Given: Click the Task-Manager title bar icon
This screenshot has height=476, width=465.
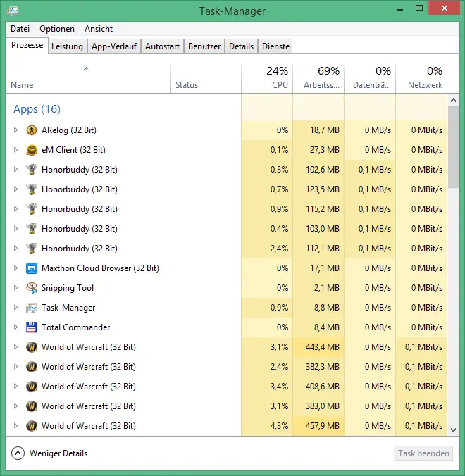Looking at the screenshot, I should 13,11.
